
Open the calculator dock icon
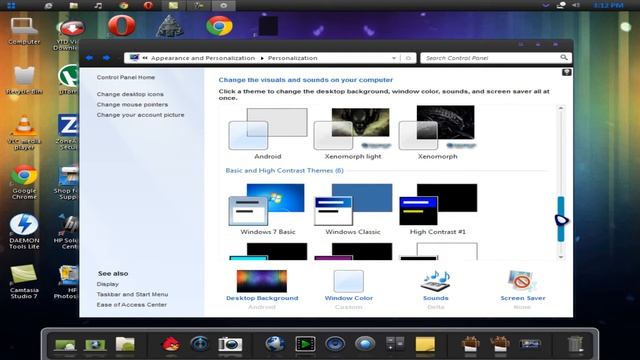click(395, 344)
